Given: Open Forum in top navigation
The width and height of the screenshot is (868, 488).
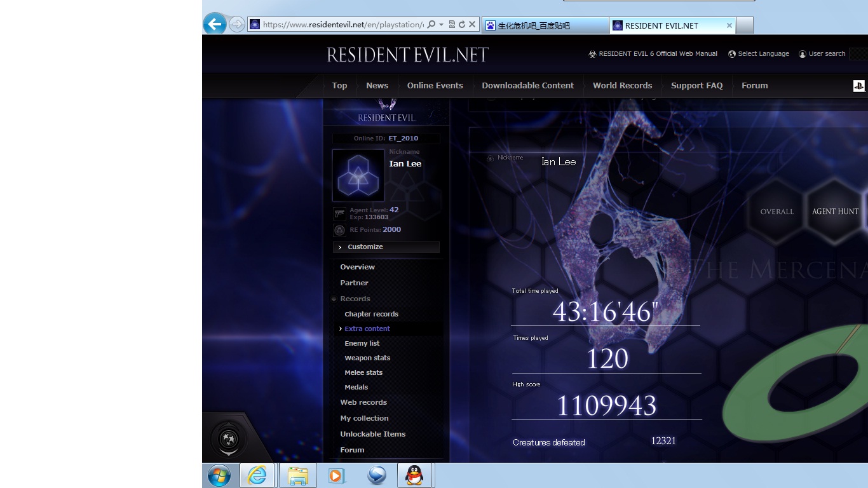Looking at the screenshot, I should coord(755,86).
